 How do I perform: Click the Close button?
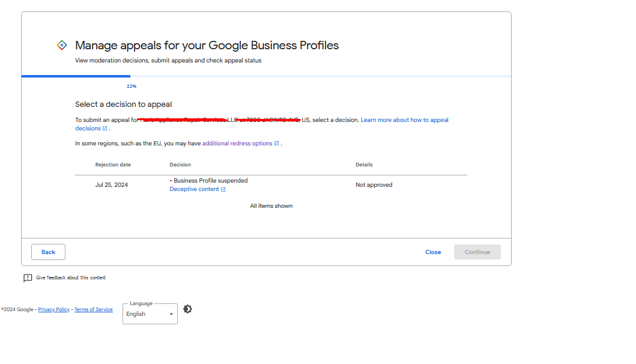tap(433, 252)
